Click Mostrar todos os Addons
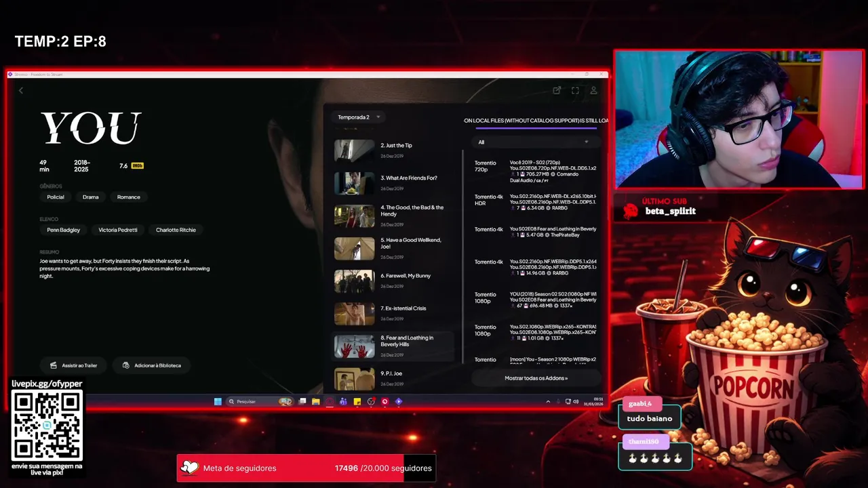 point(536,378)
